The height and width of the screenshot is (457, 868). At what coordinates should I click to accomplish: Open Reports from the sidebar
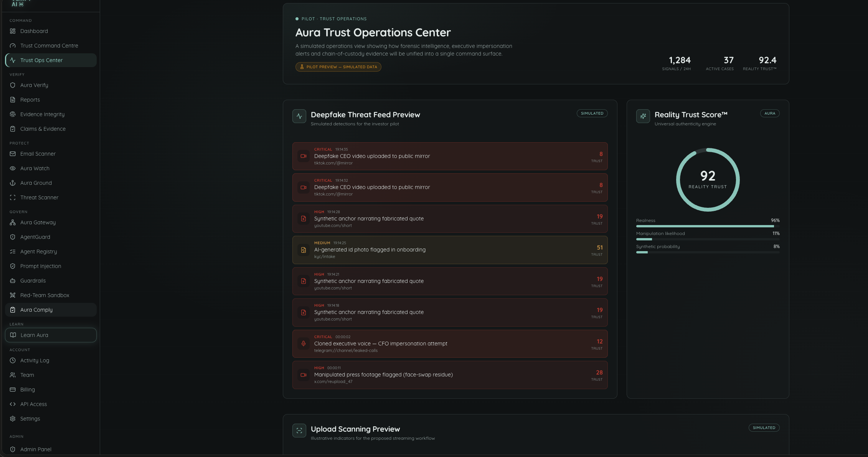click(51, 100)
